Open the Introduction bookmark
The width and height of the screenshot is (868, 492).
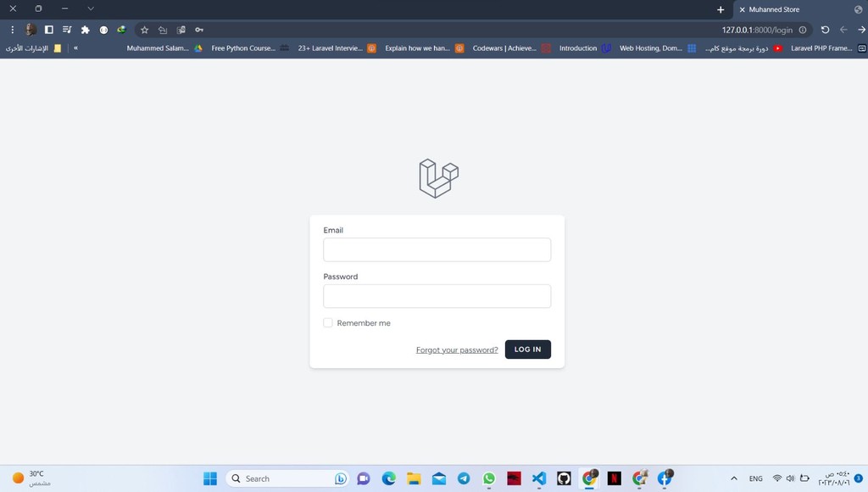tap(585, 48)
